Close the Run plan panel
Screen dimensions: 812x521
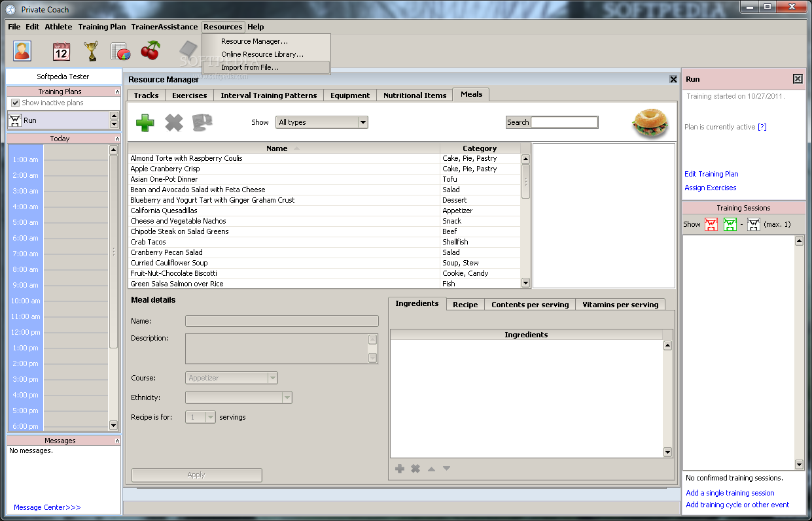pos(798,79)
